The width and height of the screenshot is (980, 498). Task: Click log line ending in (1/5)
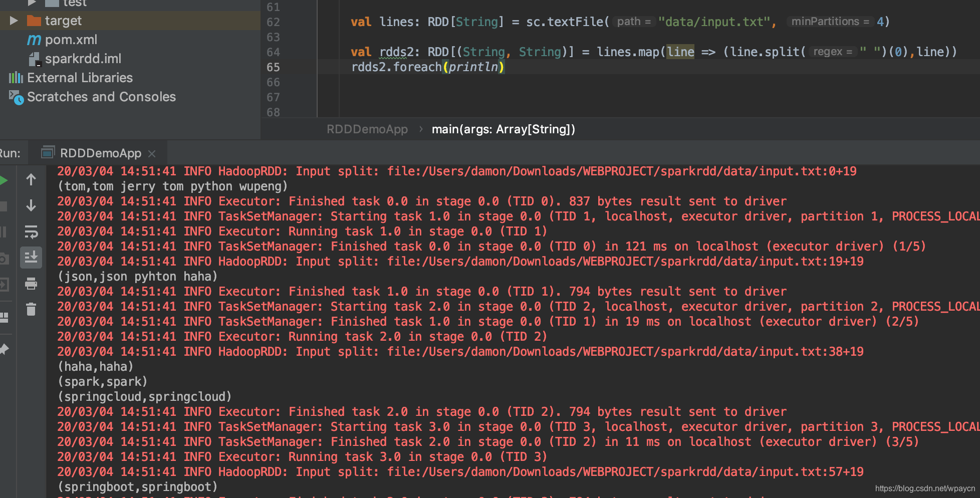(492, 246)
